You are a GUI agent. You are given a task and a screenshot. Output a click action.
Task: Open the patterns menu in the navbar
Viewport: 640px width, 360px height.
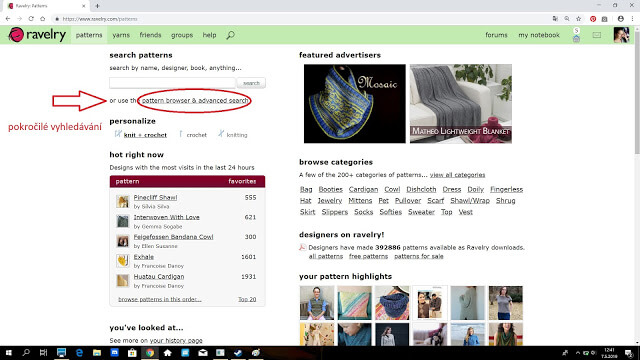[89, 35]
